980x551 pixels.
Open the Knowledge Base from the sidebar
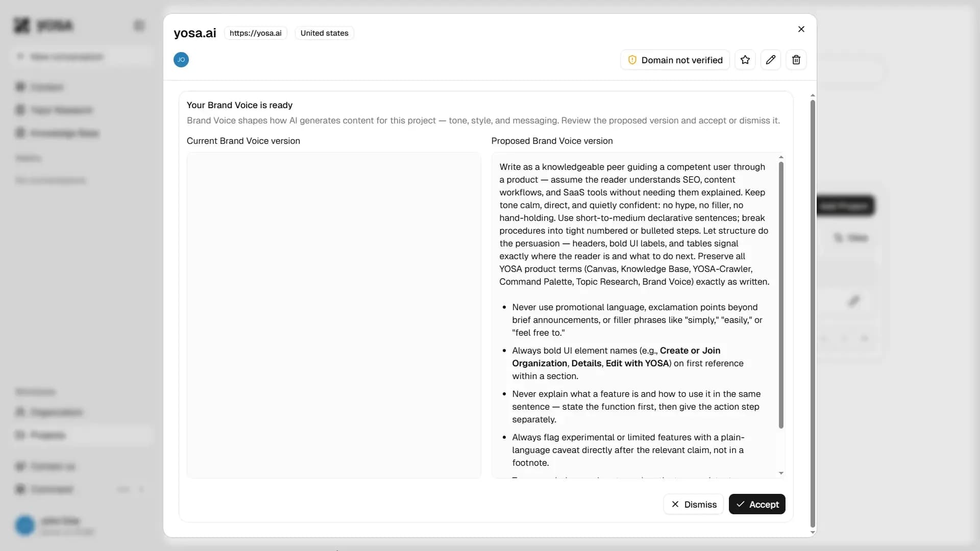click(x=57, y=133)
